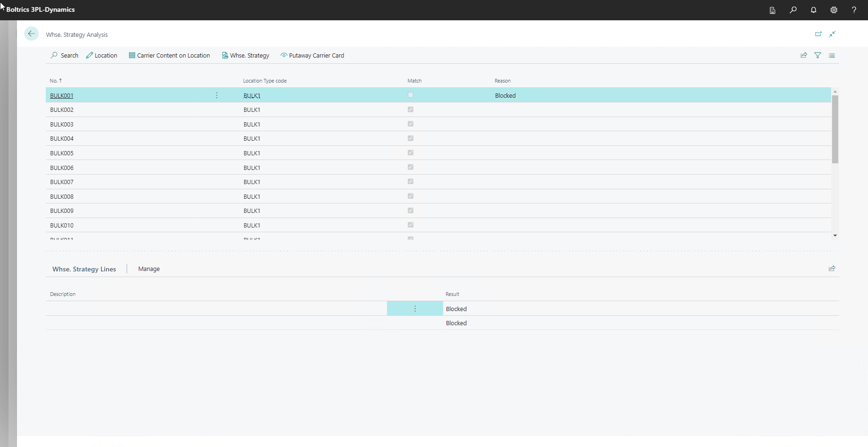Open options for first strategy line
868x447 pixels.
(415, 309)
